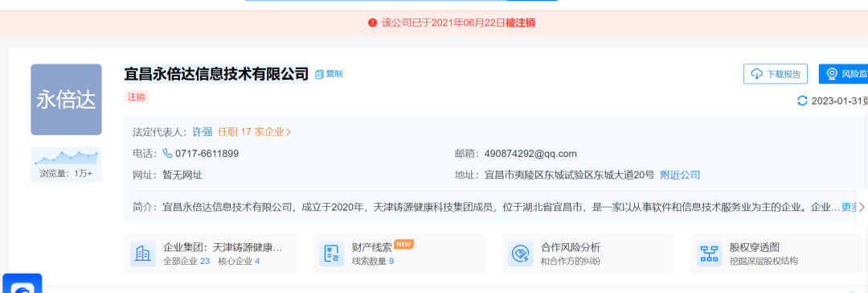This screenshot has height=293, width=868.
Task: Click the red warning icon in banner
Action: (x=373, y=23)
